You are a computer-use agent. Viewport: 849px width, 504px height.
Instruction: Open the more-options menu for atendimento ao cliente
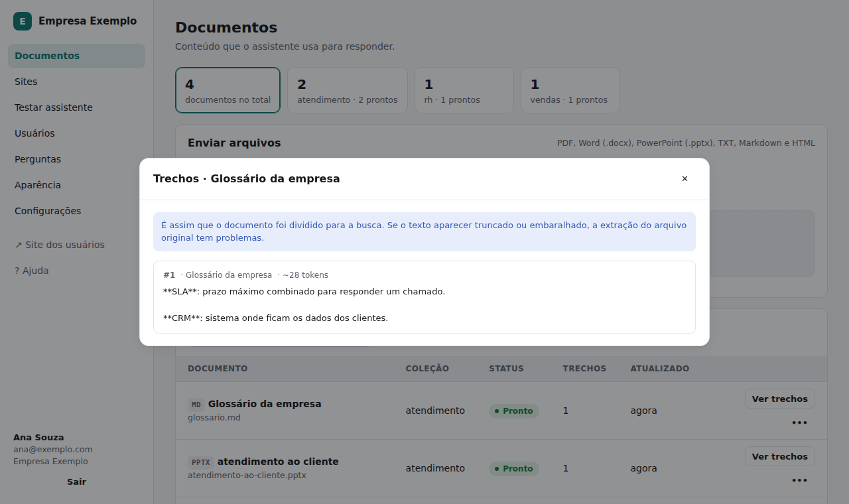[799, 480]
